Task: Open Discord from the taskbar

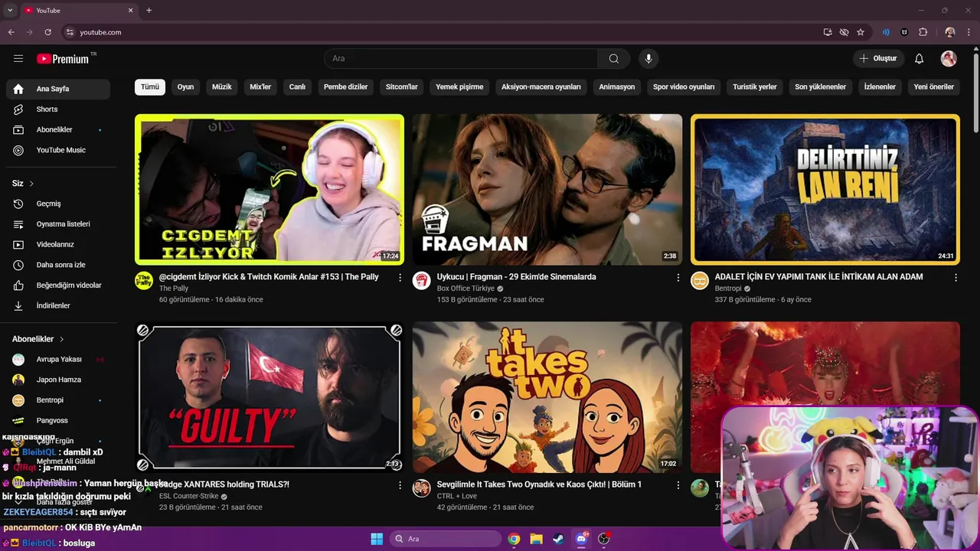Action: pos(581,539)
